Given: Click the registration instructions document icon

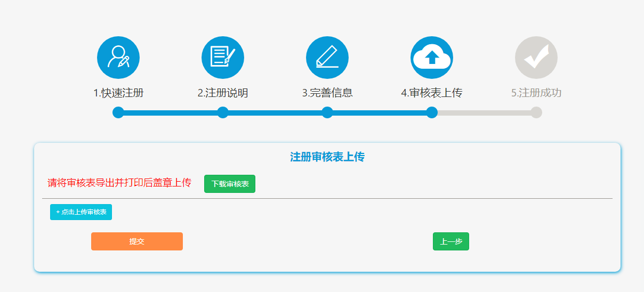Looking at the screenshot, I should point(223,58).
